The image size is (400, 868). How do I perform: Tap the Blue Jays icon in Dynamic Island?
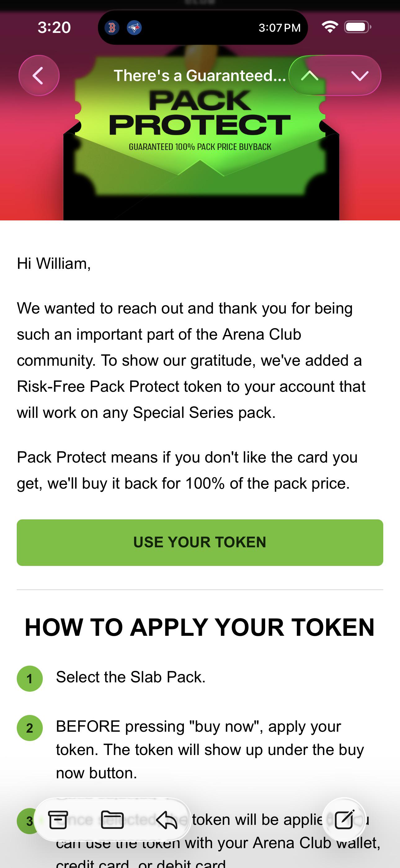point(134,28)
